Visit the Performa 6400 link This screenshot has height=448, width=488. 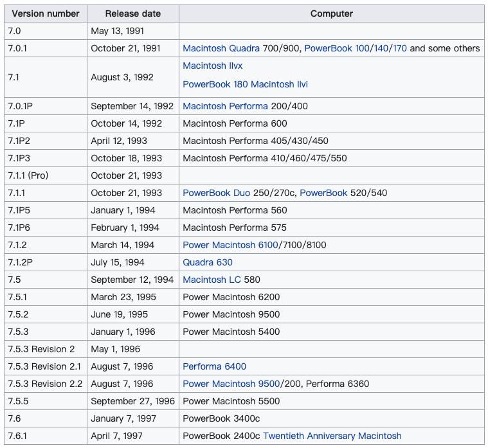tap(215, 366)
